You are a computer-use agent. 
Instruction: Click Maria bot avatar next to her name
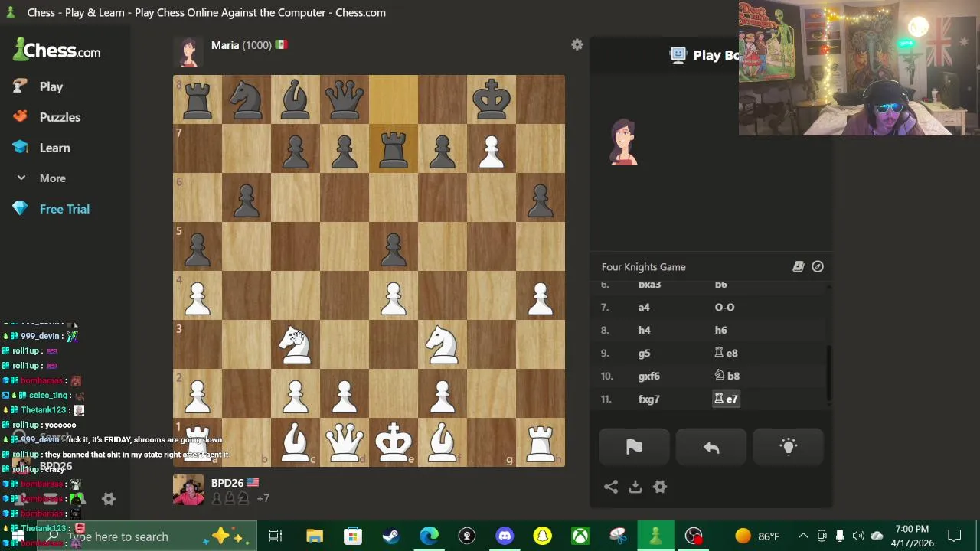pos(188,52)
